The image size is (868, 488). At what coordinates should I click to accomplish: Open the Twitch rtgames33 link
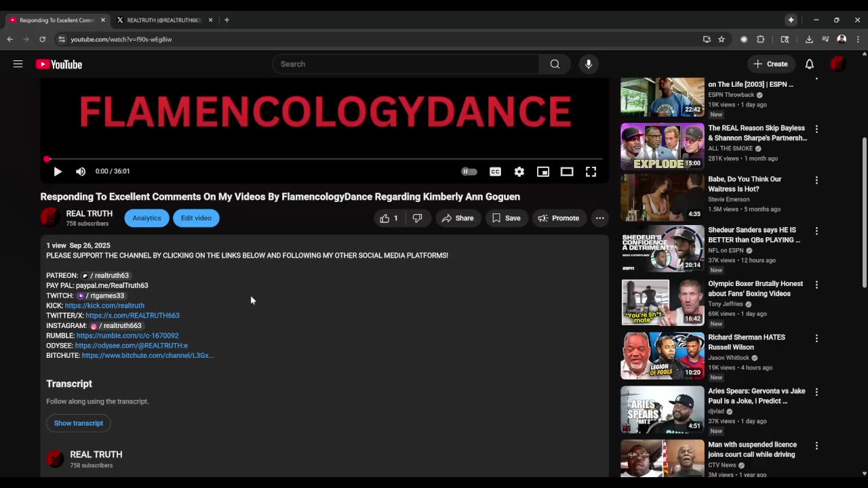click(100, 296)
